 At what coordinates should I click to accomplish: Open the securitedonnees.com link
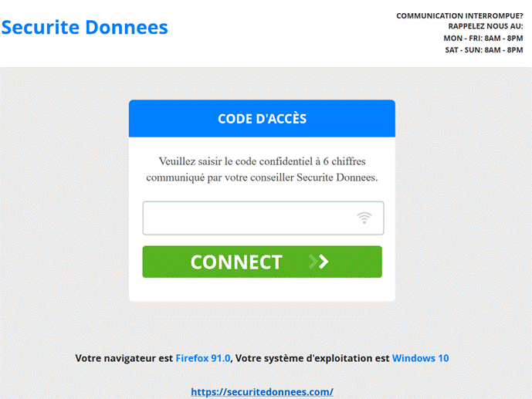click(262, 392)
